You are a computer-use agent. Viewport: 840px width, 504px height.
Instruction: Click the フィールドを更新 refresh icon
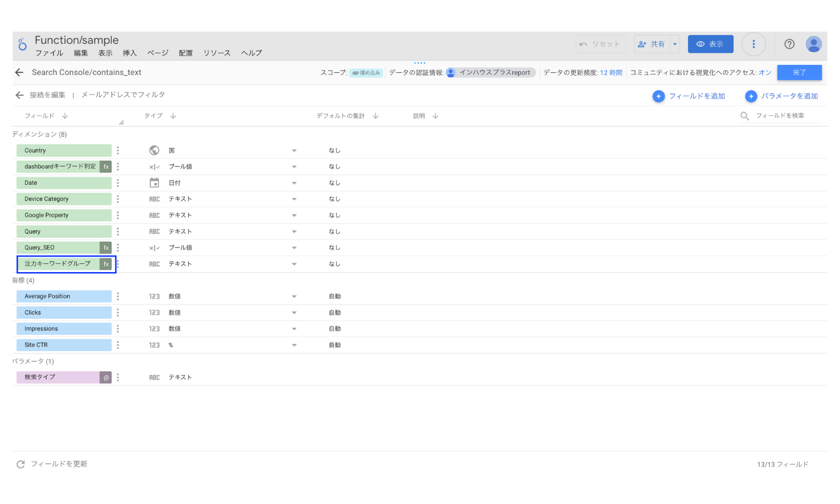point(21,464)
